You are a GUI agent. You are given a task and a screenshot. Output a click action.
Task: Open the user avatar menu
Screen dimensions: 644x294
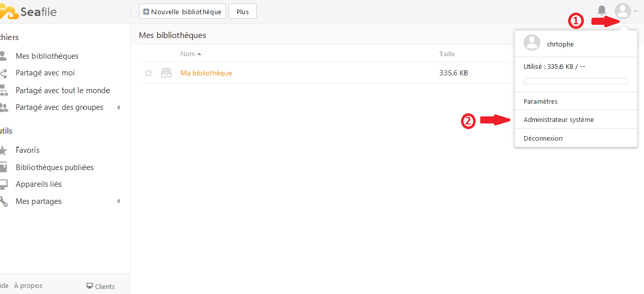point(623,11)
